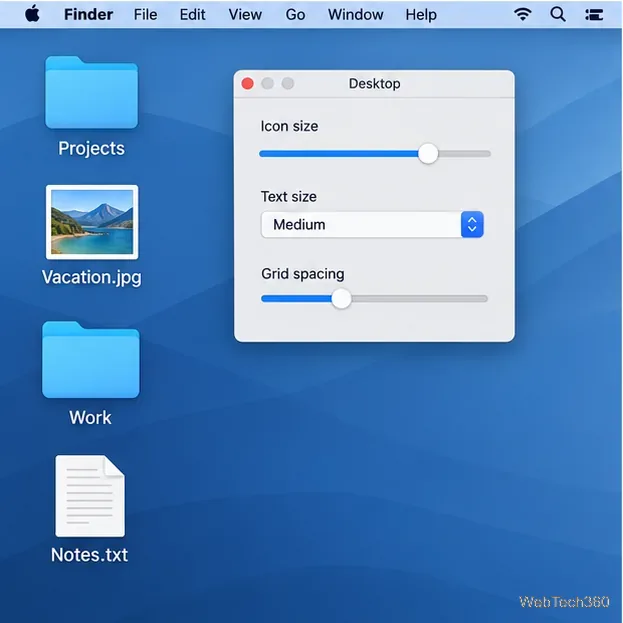Click the Notes.txt file name label
This screenshot has width=623, height=623.
(x=89, y=555)
